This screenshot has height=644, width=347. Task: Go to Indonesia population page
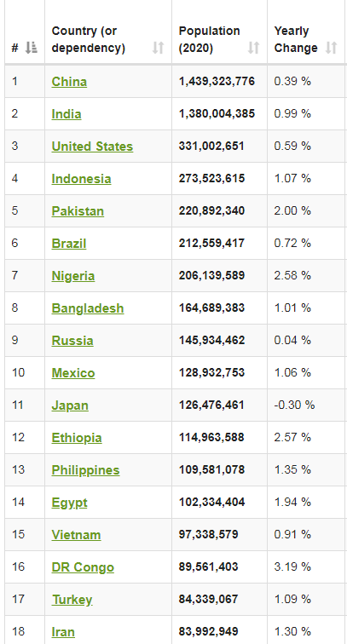81,179
